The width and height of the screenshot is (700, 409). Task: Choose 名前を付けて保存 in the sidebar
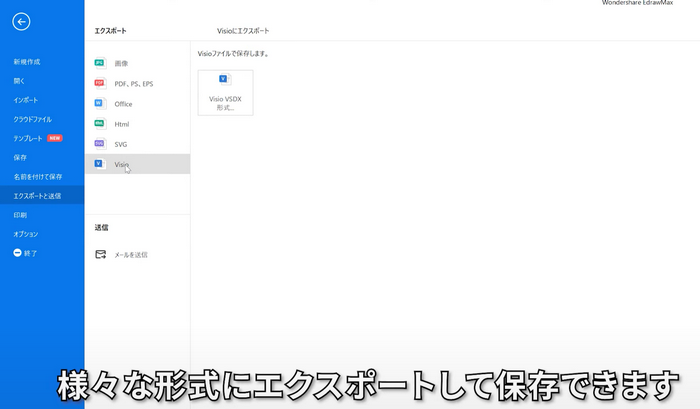tap(38, 177)
